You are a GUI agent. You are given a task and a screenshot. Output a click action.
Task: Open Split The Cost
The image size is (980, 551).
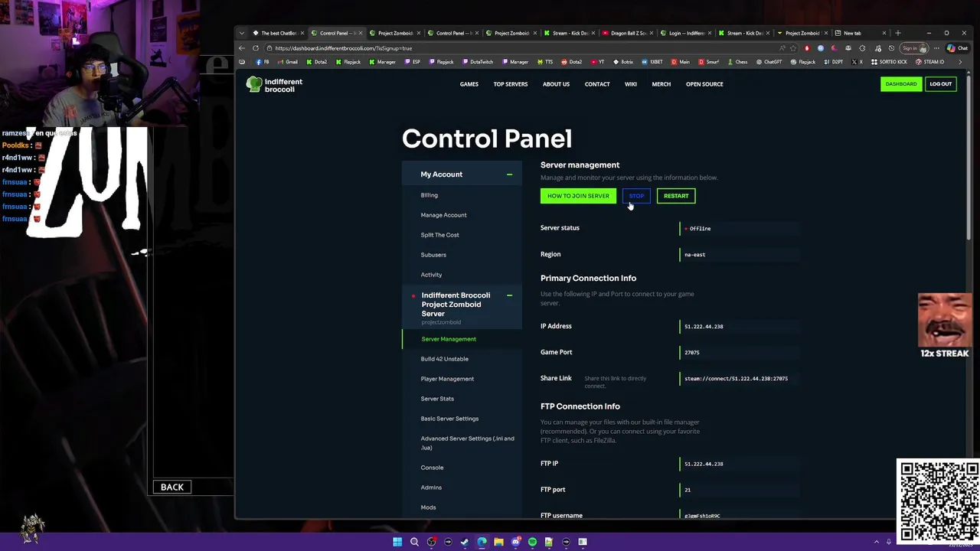[x=439, y=235]
